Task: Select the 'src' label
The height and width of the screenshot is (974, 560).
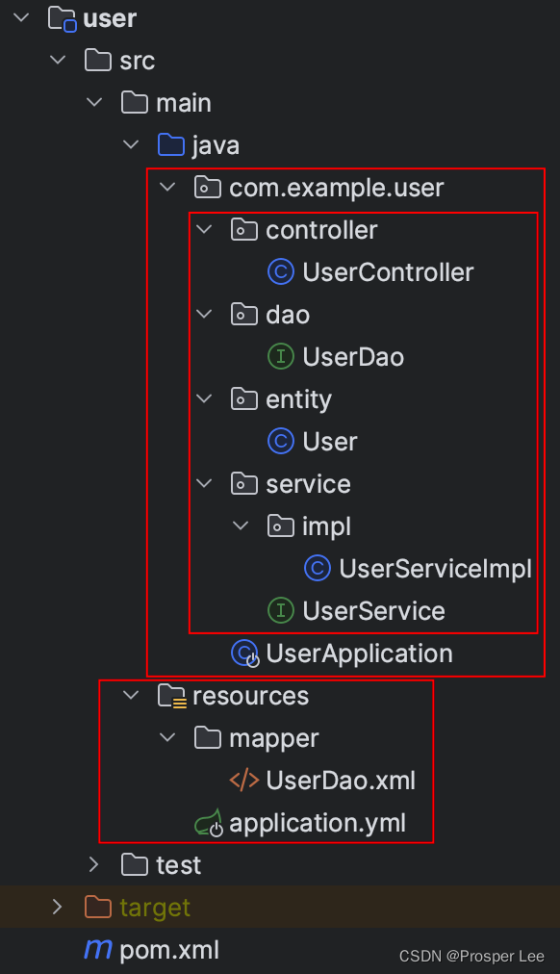Action: (138, 61)
